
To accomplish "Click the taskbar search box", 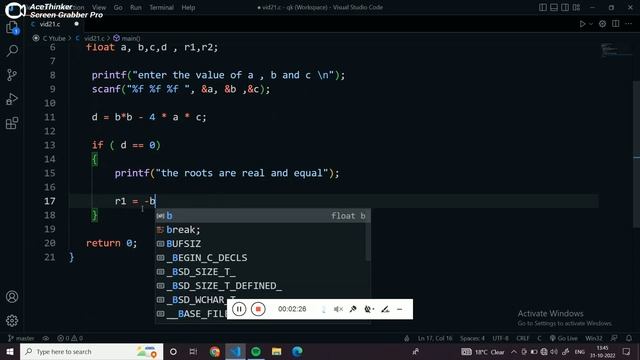I will click(x=91, y=351).
